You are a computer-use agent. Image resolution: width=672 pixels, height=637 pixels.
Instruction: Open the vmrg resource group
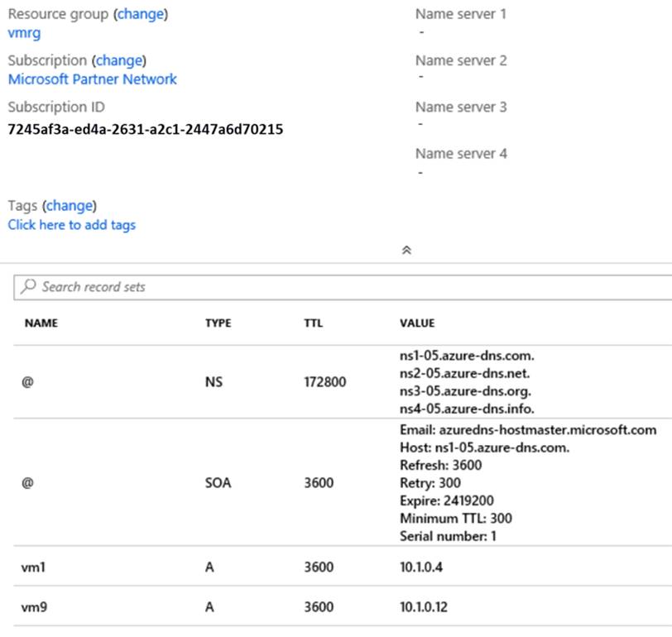[24, 33]
